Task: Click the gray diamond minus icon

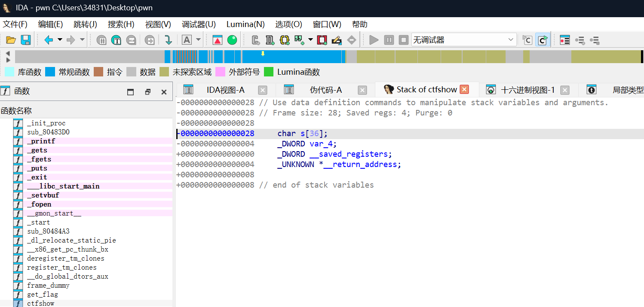Action: (352, 40)
